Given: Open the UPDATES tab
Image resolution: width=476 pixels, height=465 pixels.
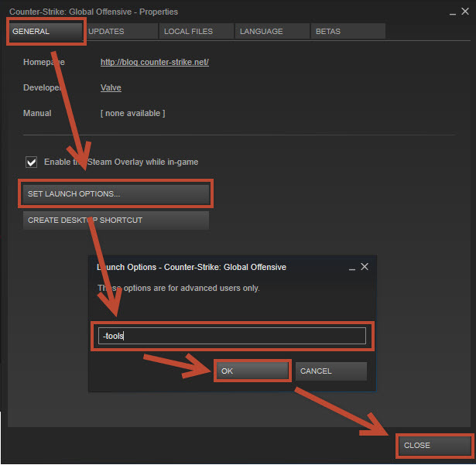Looking at the screenshot, I should pos(120,32).
